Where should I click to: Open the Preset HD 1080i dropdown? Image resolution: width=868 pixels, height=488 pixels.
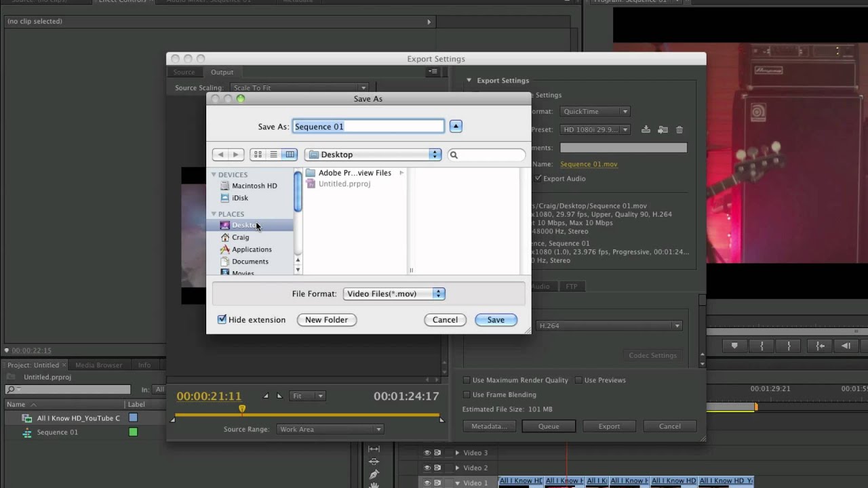595,129
